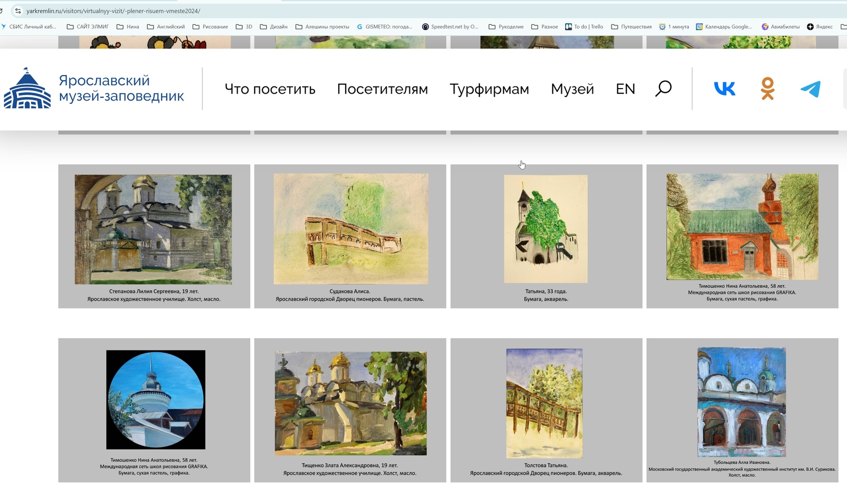Open the Telegram channel icon

810,89
